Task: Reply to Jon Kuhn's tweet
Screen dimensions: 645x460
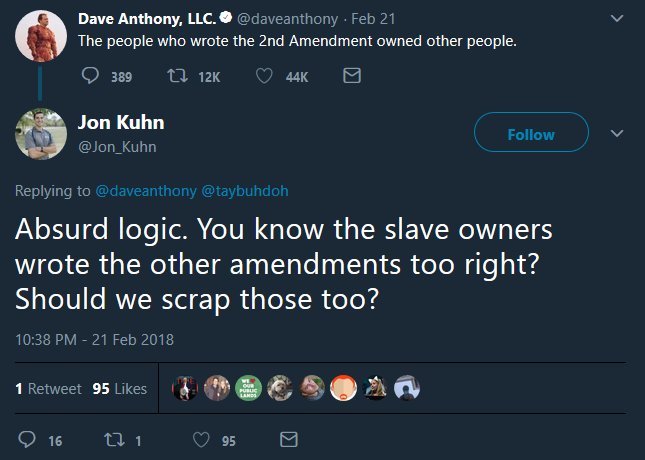Action: point(27,440)
